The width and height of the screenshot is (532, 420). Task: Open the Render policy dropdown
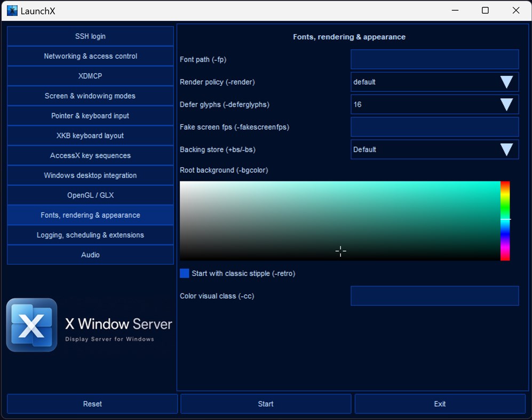click(x=435, y=82)
